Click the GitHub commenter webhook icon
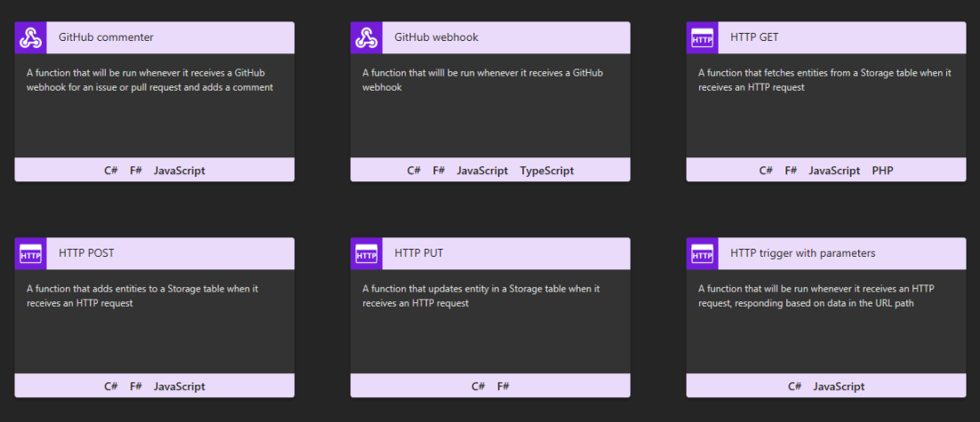Image resolution: width=980 pixels, height=422 pixels. click(x=31, y=38)
